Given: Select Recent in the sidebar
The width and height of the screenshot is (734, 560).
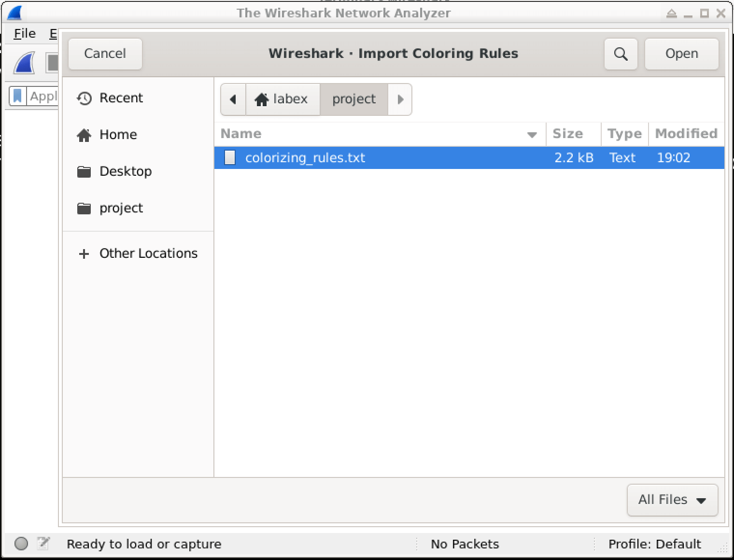Looking at the screenshot, I should [121, 98].
